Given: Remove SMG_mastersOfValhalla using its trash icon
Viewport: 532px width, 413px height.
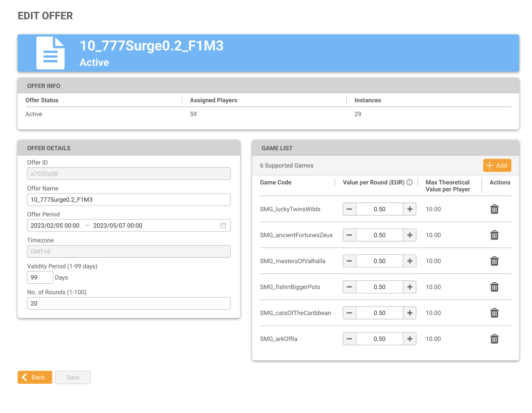Looking at the screenshot, I should pos(494,261).
